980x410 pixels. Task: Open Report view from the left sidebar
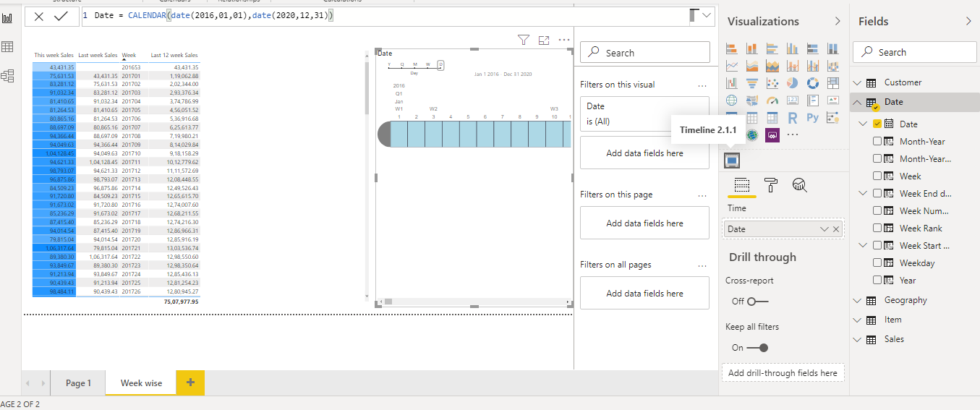8,17
